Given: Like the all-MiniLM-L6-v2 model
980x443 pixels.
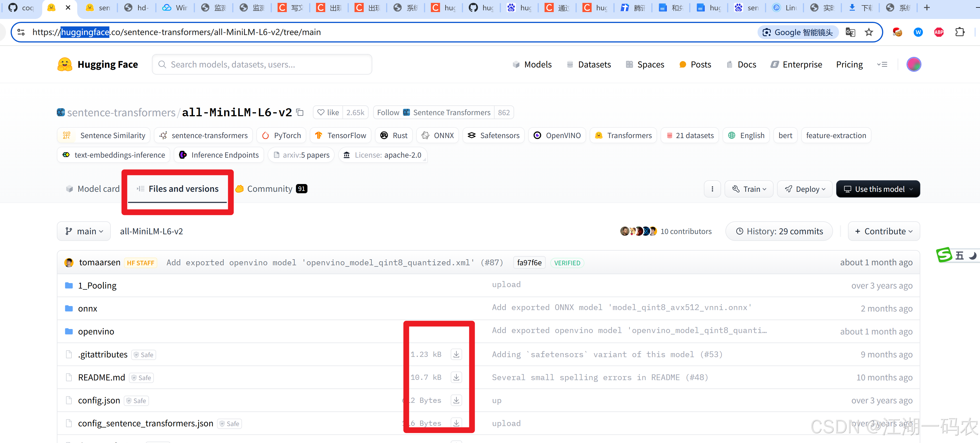Looking at the screenshot, I should point(327,112).
